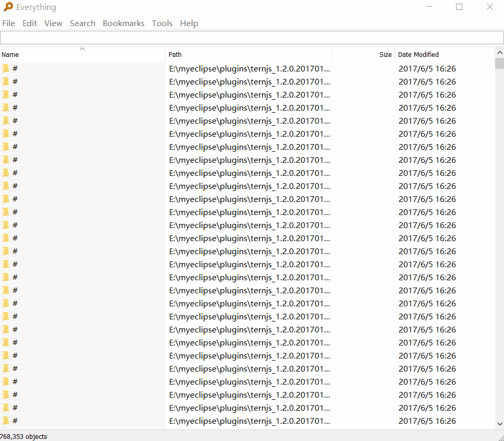Click the Everything magnifier app icon
Image resolution: width=504 pixels, height=441 pixels.
pyautogui.click(x=8, y=7)
